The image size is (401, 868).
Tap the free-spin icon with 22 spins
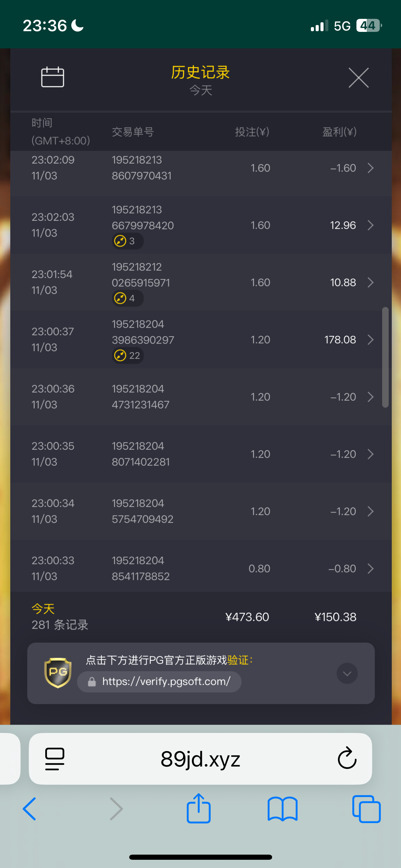point(120,355)
